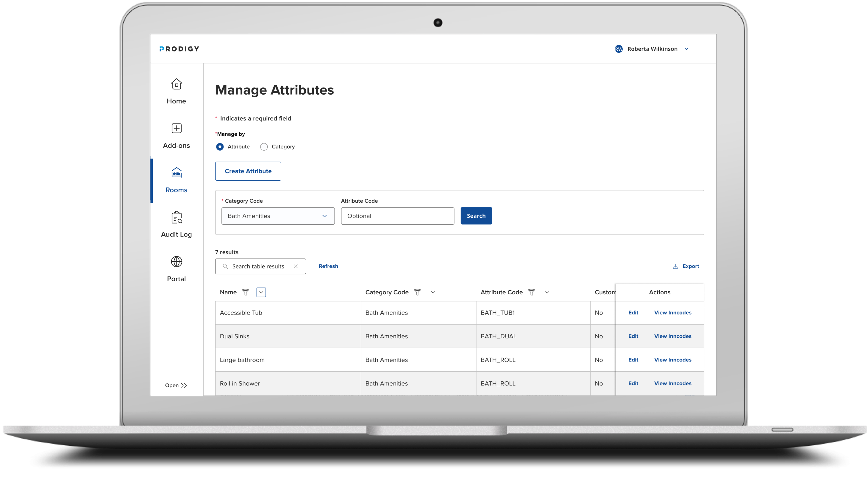Select the Category radio button

(264, 147)
